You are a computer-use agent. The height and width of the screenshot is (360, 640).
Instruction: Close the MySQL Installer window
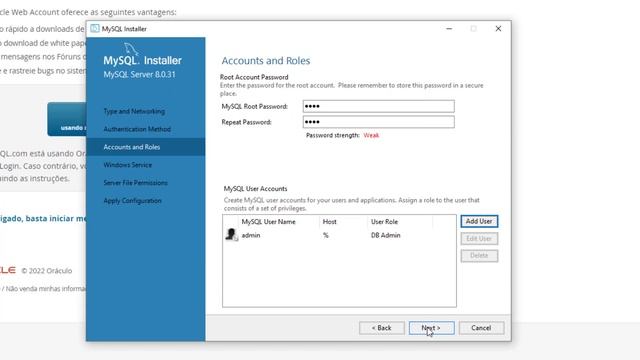pyautogui.click(x=498, y=29)
